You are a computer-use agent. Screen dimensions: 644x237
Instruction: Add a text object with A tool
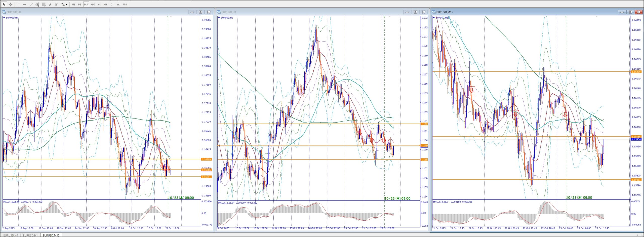[x=50, y=4]
